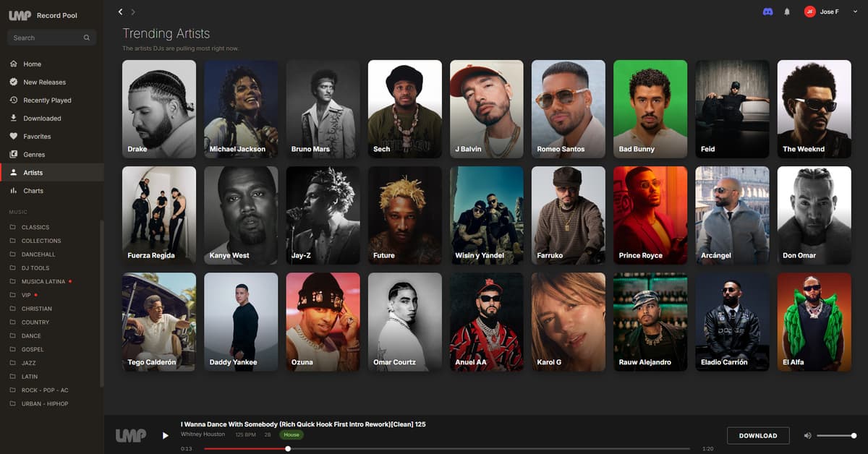Adjust the volume slider
The height and width of the screenshot is (454, 868).
pyautogui.click(x=837, y=435)
